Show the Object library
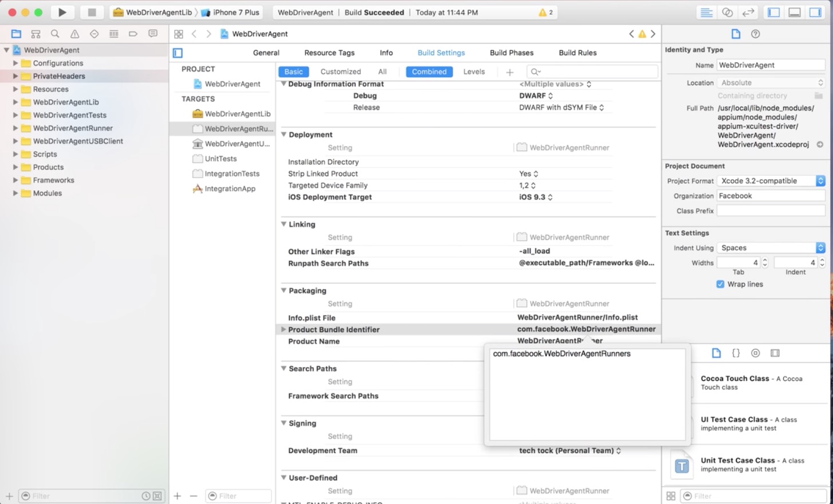This screenshot has height=504, width=833. [756, 353]
